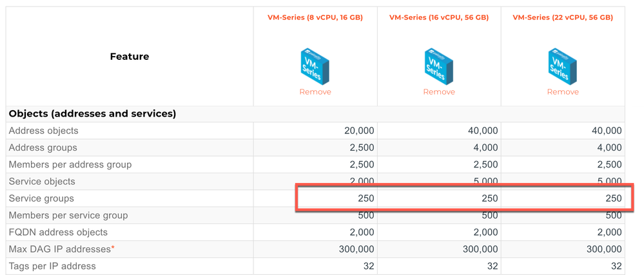Click the VM-Series icon for 16 vCPU model
The height and width of the screenshot is (275, 644).
click(439, 64)
